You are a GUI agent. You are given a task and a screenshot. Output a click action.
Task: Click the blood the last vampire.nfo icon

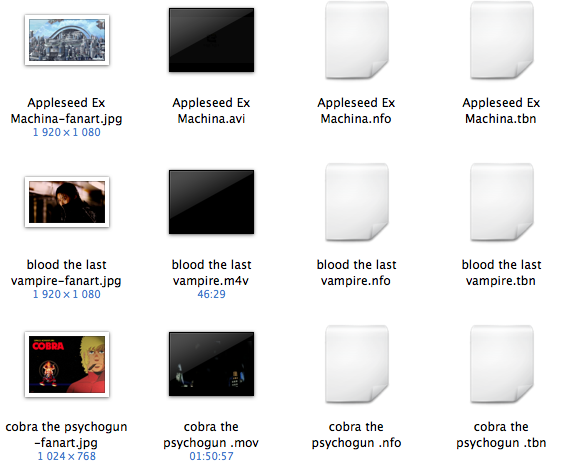click(x=356, y=202)
